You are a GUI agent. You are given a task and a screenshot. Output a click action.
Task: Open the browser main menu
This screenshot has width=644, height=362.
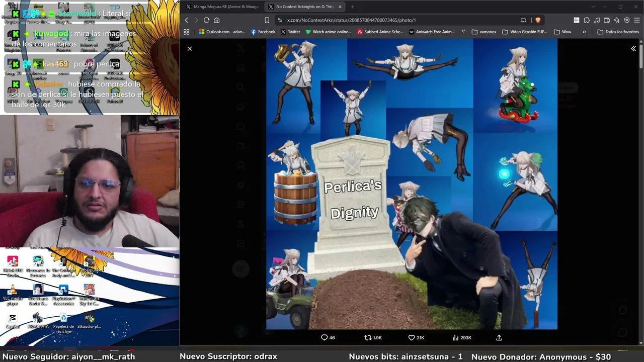pos(637,20)
